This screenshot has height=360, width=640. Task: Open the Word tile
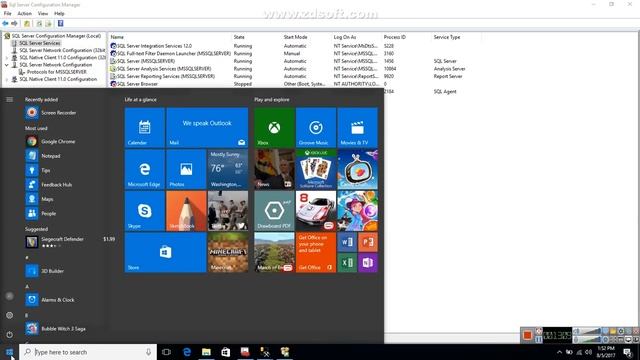click(x=347, y=242)
